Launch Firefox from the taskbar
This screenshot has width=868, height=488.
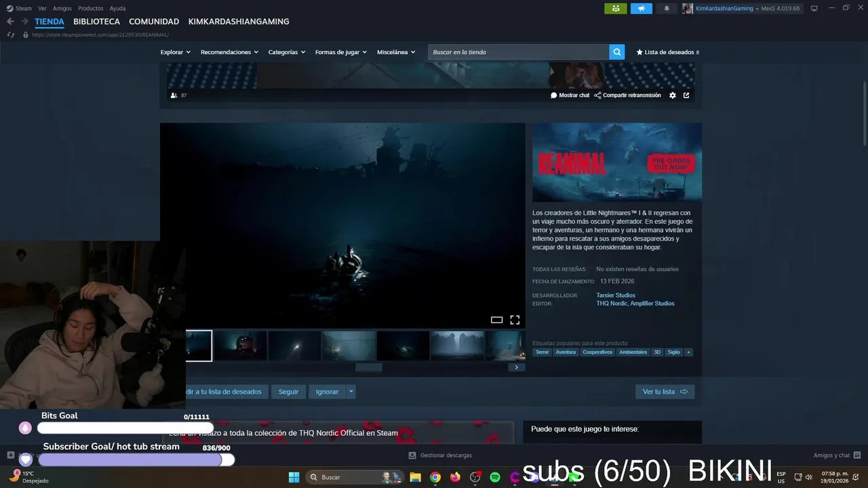455,477
